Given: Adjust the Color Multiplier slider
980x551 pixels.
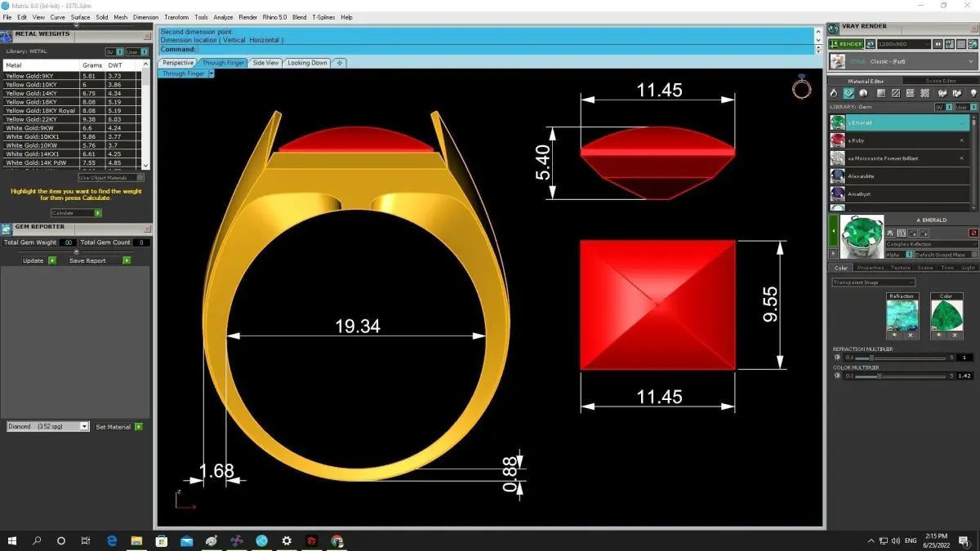Looking at the screenshot, I should (898, 376).
